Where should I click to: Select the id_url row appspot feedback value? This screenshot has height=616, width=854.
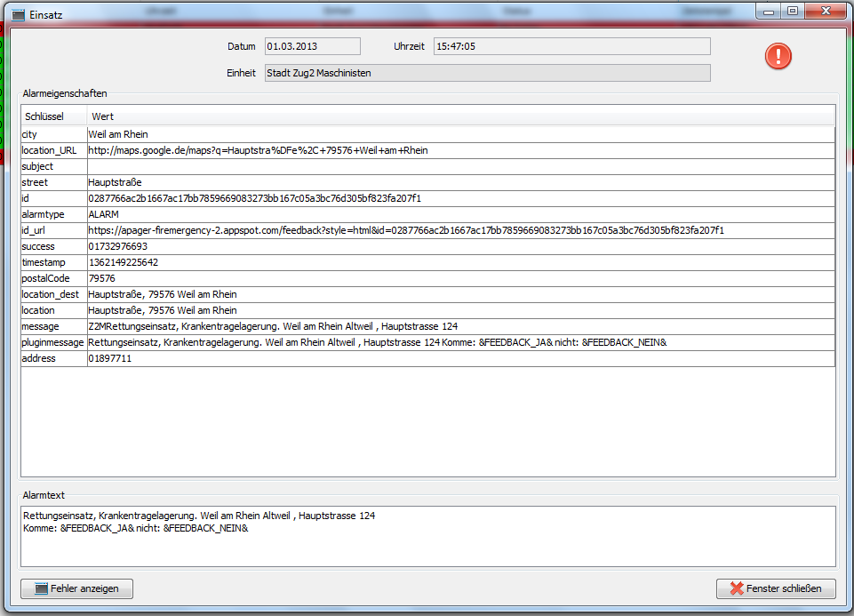click(406, 230)
